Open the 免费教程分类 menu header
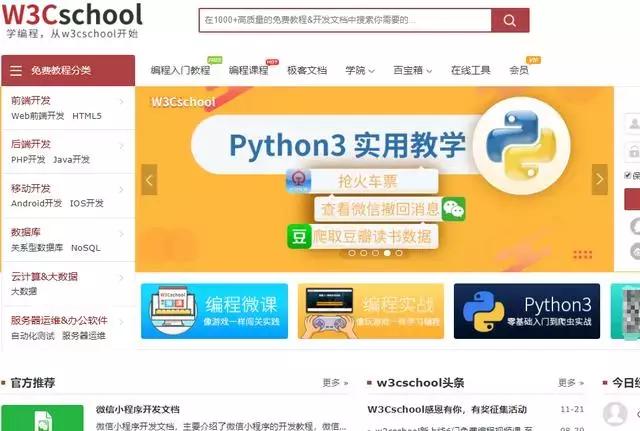This screenshot has width=640, height=431. (x=68, y=71)
